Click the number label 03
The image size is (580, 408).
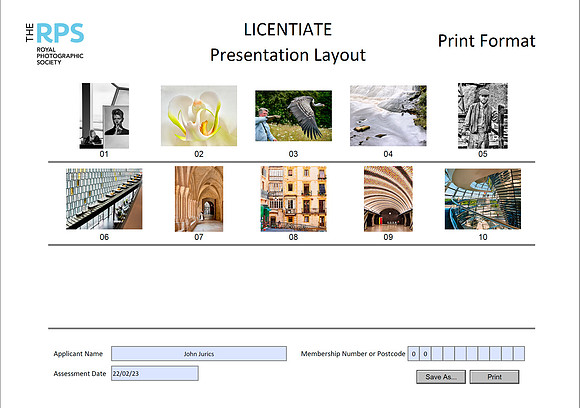[x=293, y=154]
